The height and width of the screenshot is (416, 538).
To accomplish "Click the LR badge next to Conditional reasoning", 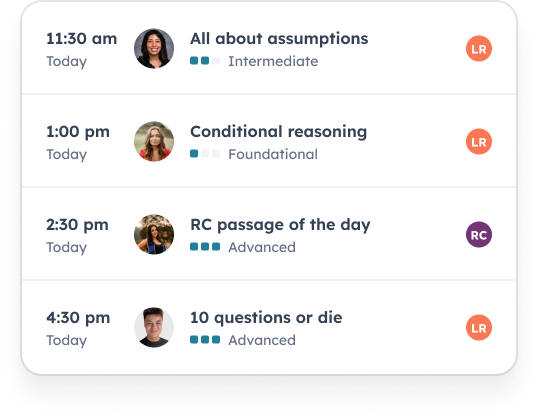I will click(479, 142).
